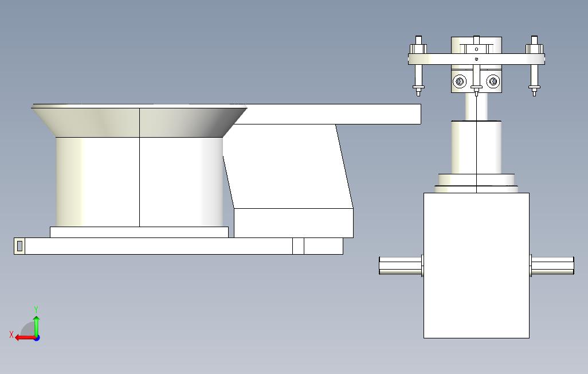The image size is (588, 374).
Task: Select the large gearbox housing
Action: (476, 266)
